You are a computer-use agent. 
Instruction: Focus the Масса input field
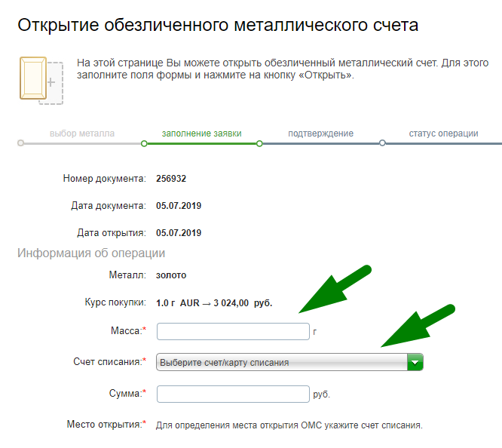232,331
